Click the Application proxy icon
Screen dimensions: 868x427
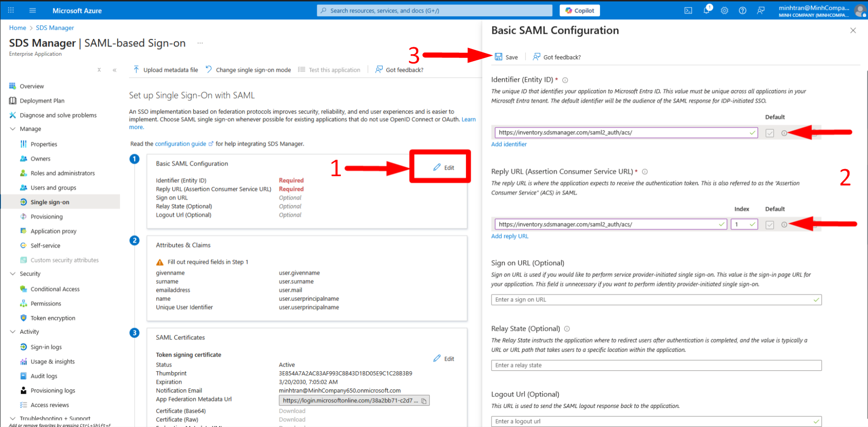pyautogui.click(x=24, y=231)
